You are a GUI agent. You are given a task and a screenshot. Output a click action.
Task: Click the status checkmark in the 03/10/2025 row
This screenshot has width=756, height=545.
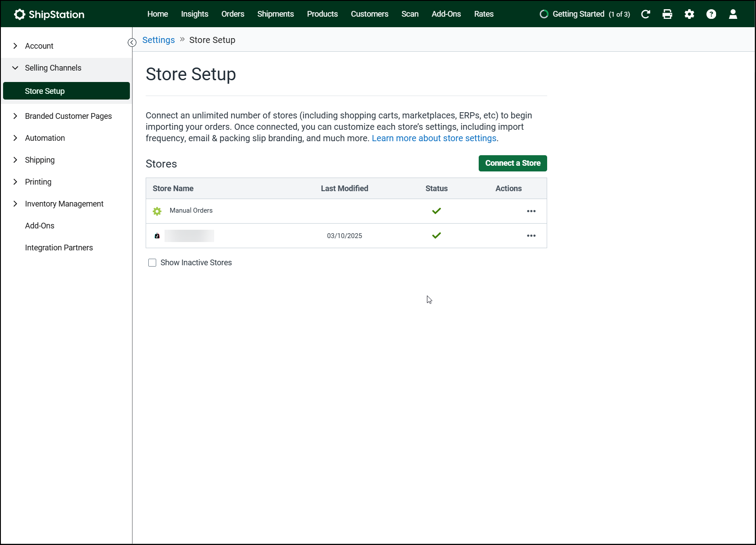(x=437, y=235)
